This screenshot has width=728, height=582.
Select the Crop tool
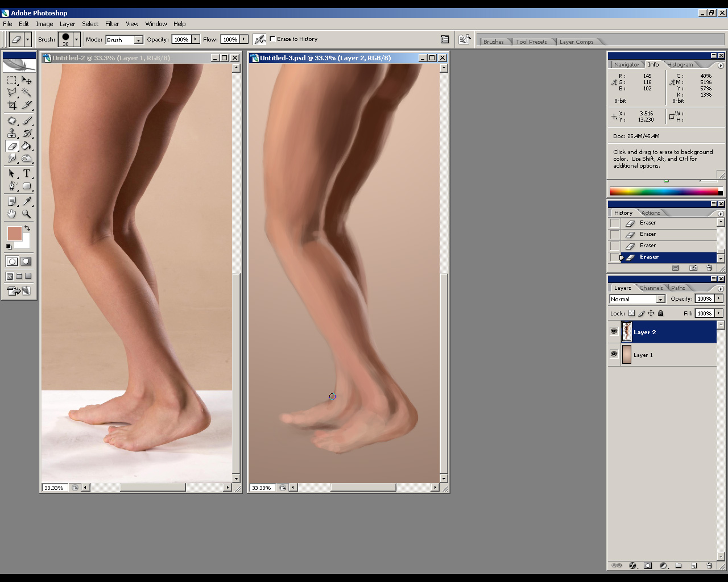point(12,105)
